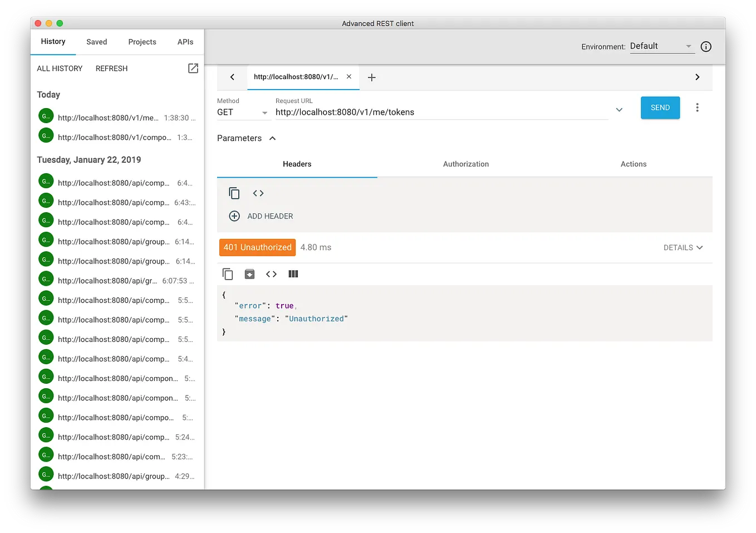This screenshot has height=533, width=756.
Task: Open the GET method dropdown
Action: pos(264,113)
